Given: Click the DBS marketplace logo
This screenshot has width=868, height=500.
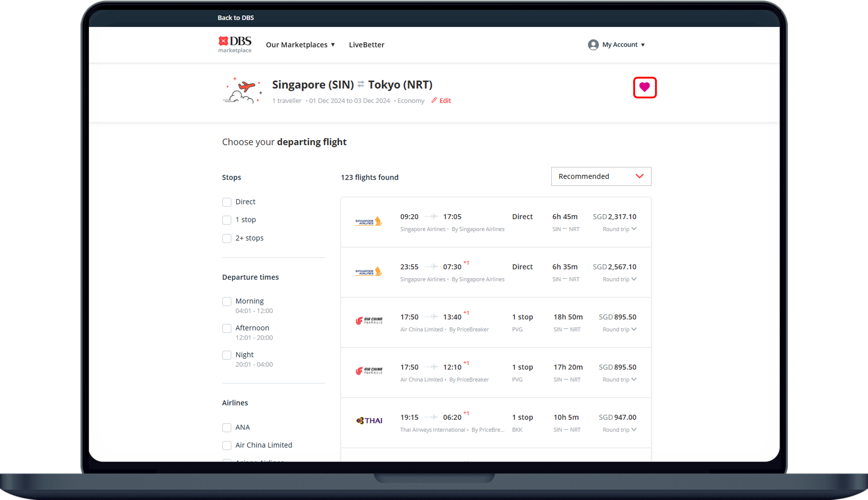Looking at the screenshot, I should coord(235,45).
